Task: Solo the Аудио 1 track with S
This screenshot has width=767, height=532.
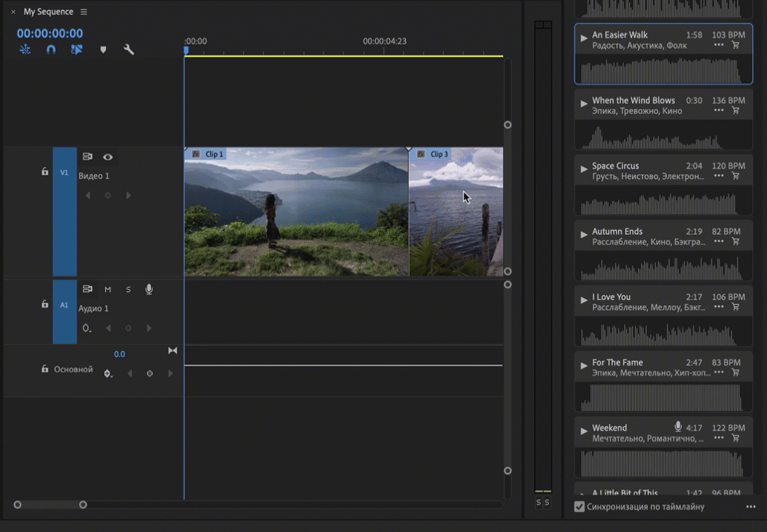Action: 128,289
